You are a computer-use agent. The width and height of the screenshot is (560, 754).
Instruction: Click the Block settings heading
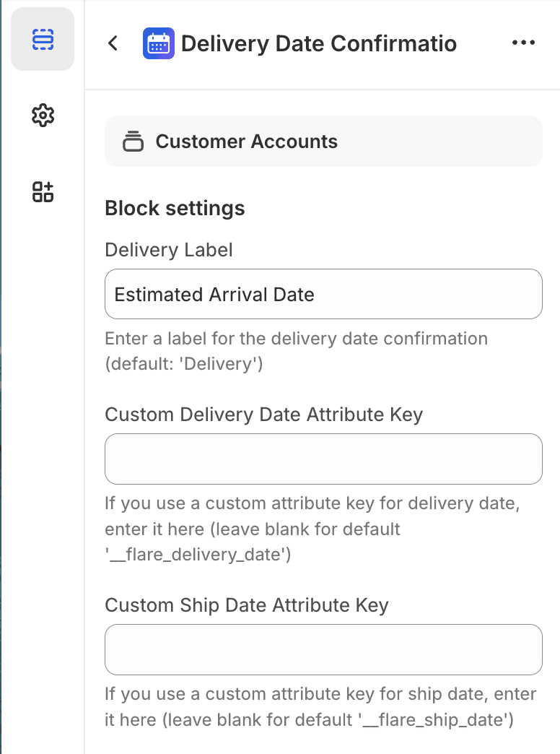click(x=175, y=209)
